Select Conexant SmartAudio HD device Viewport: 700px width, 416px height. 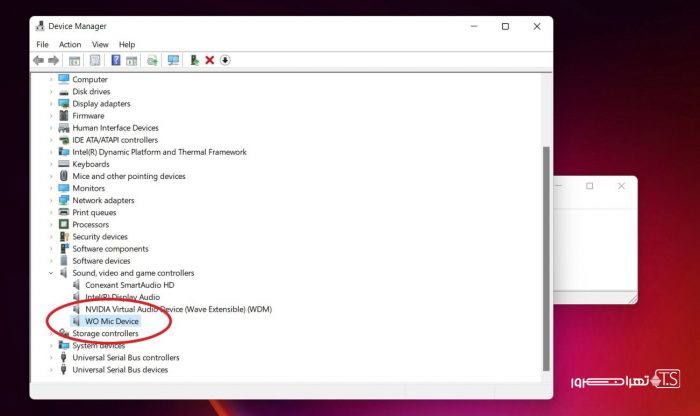pyautogui.click(x=129, y=285)
